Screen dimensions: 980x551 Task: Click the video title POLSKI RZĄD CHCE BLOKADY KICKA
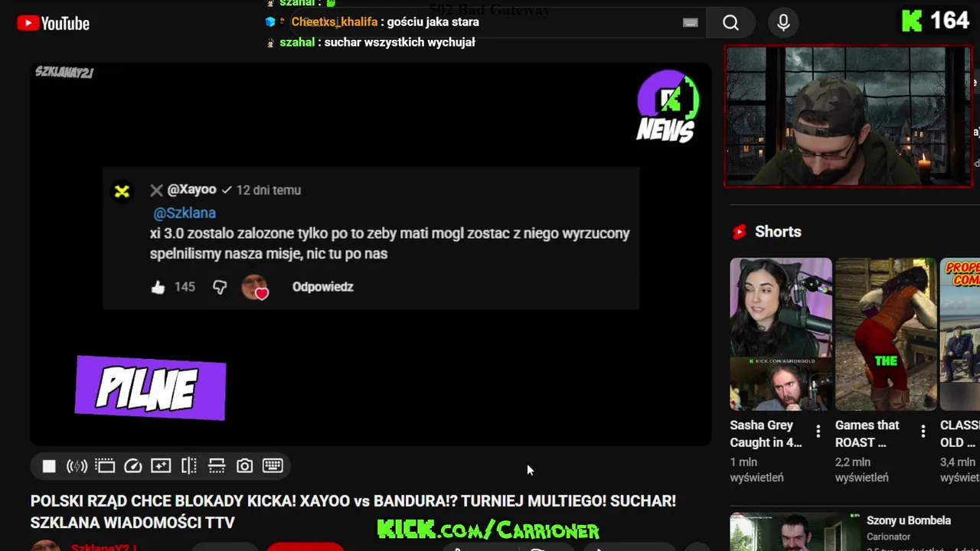click(x=353, y=512)
